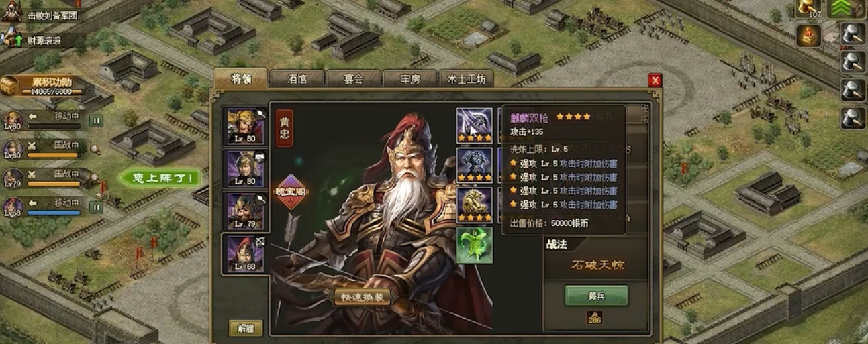Viewport: 868px width, 344px height.
Task: Click the 解雇 button
Action: [x=245, y=328]
